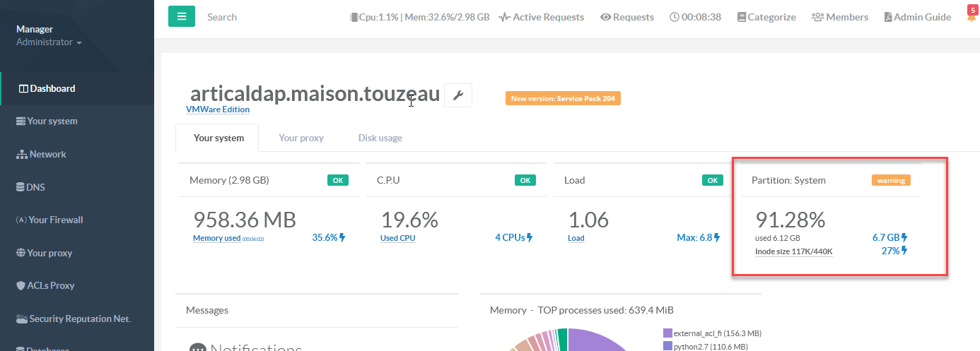The image size is (980, 351).
Task: Click the notification bell icon
Action: click(x=971, y=17)
